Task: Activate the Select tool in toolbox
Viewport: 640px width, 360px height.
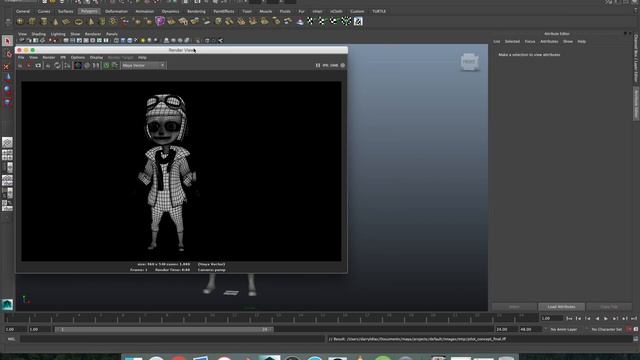Action: pyautogui.click(x=7, y=41)
